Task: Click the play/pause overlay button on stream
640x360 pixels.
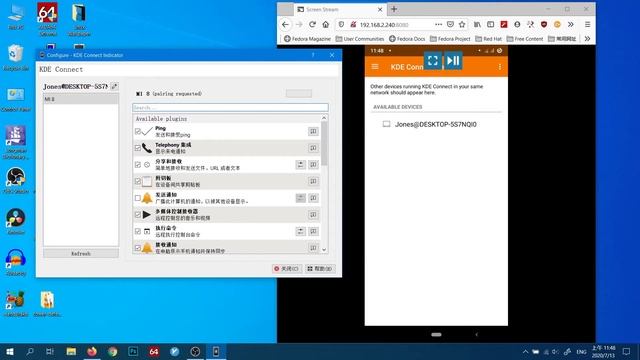Action: pos(453,61)
